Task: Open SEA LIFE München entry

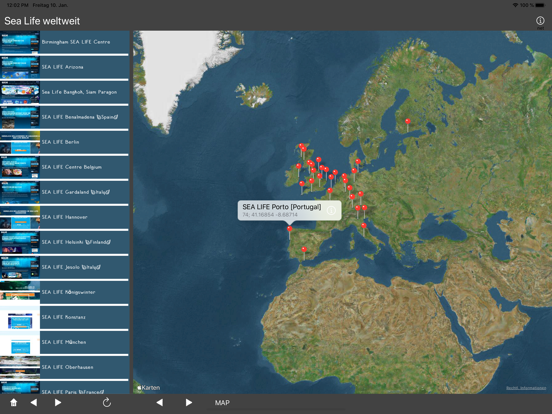Action: click(64, 342)
